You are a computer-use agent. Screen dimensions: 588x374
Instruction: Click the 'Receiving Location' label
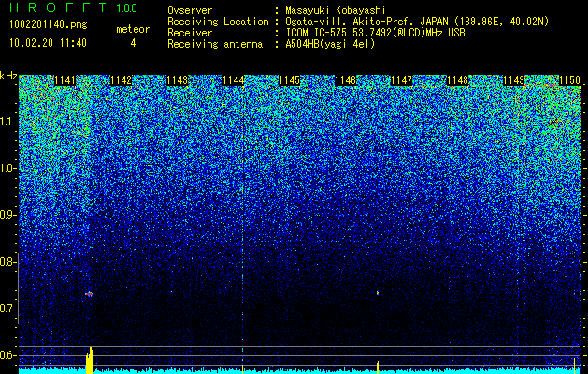click(x=218, y=22)
